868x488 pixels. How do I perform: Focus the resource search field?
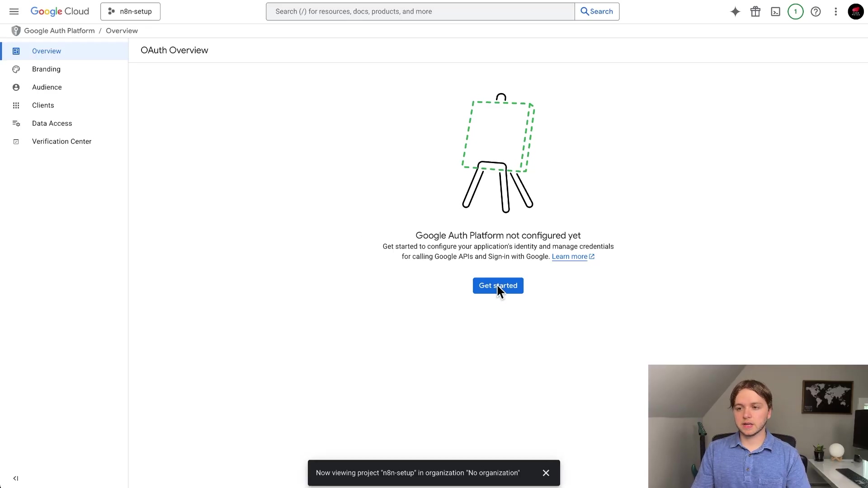click(x=420, y=11)
